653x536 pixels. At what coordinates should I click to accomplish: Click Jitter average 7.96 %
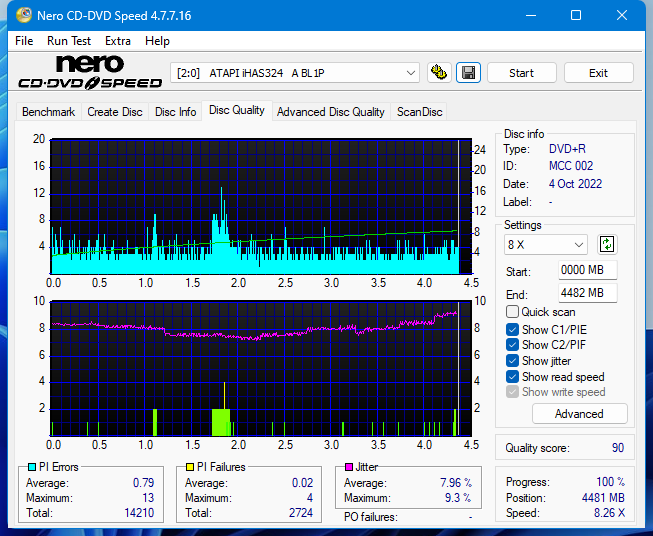[456, 483]
